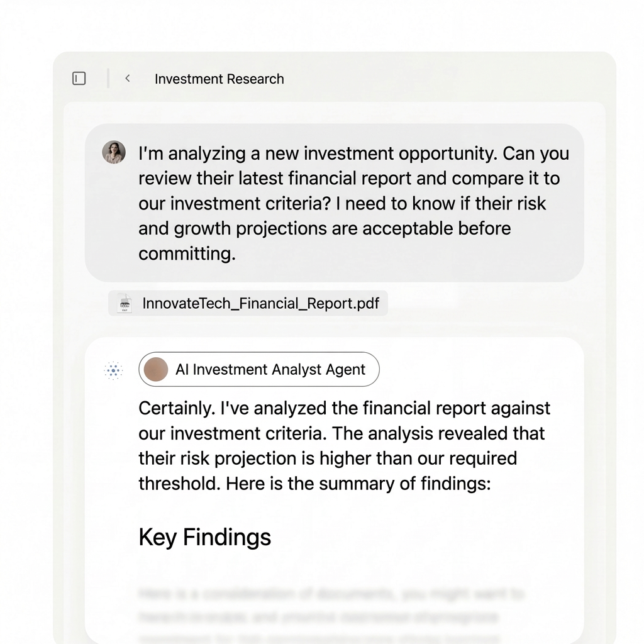Go back using the left chevron
The image size is (644, 644).
[128, 79]
